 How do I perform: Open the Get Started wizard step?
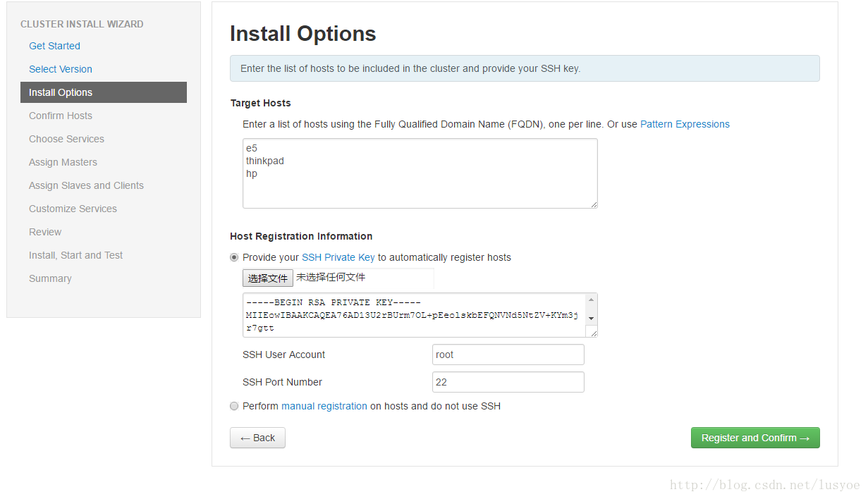point(54,46)
